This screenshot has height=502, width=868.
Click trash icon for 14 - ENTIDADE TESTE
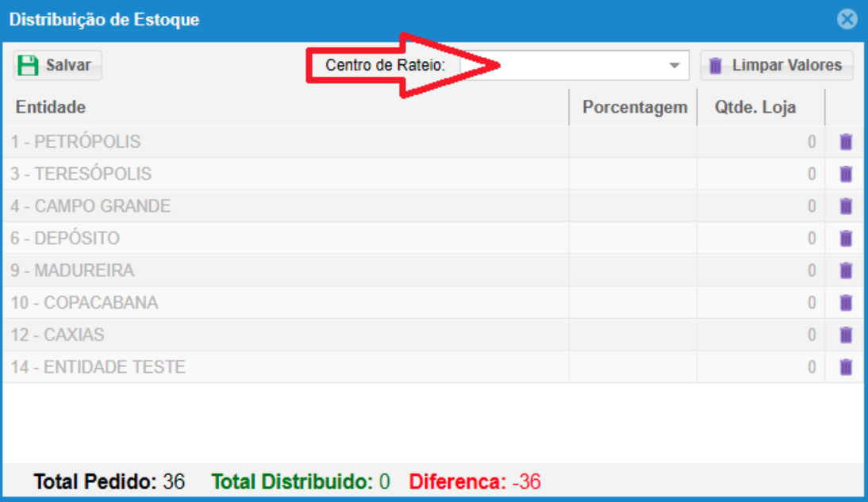846,367
